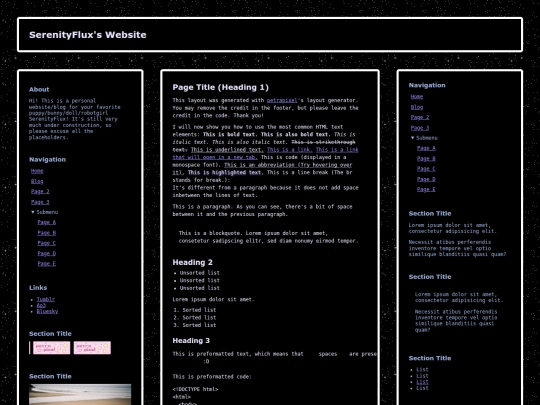Open Page D in right sidebar submenu
Image resolution: width=540 pixels, height=405 pixels.
click(x=426, y=179)
